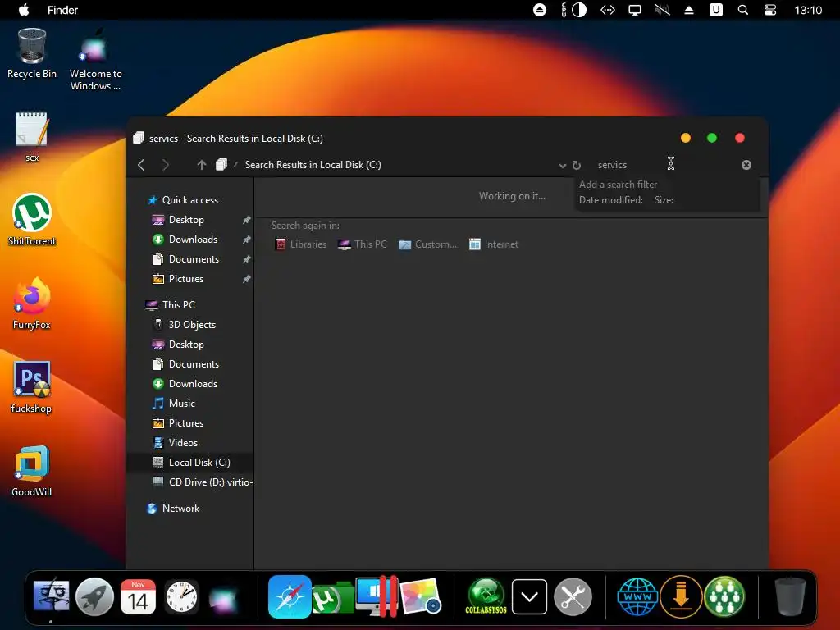Toggle the half-circle contrast menu bar icon
The image size is (840, 630).
click(x=579, y=10)
